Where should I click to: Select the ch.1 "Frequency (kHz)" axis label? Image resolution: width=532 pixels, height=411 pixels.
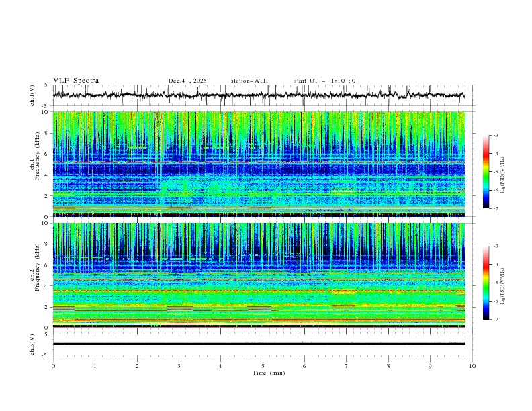(37, 154)
